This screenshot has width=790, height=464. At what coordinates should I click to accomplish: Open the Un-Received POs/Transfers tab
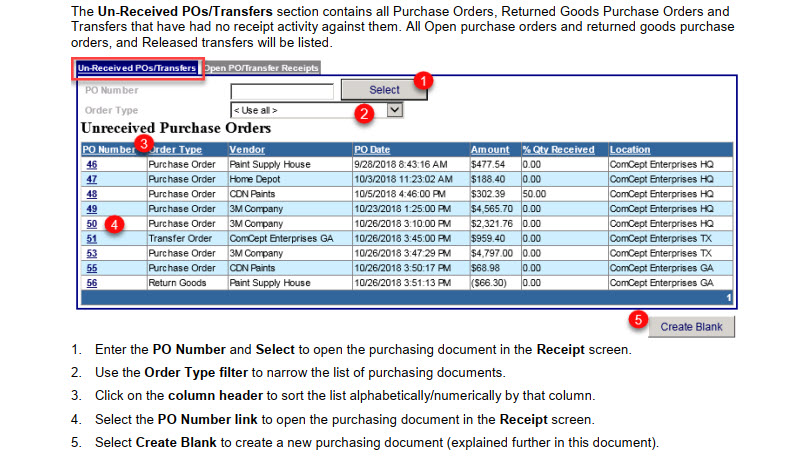coord(136,68)
